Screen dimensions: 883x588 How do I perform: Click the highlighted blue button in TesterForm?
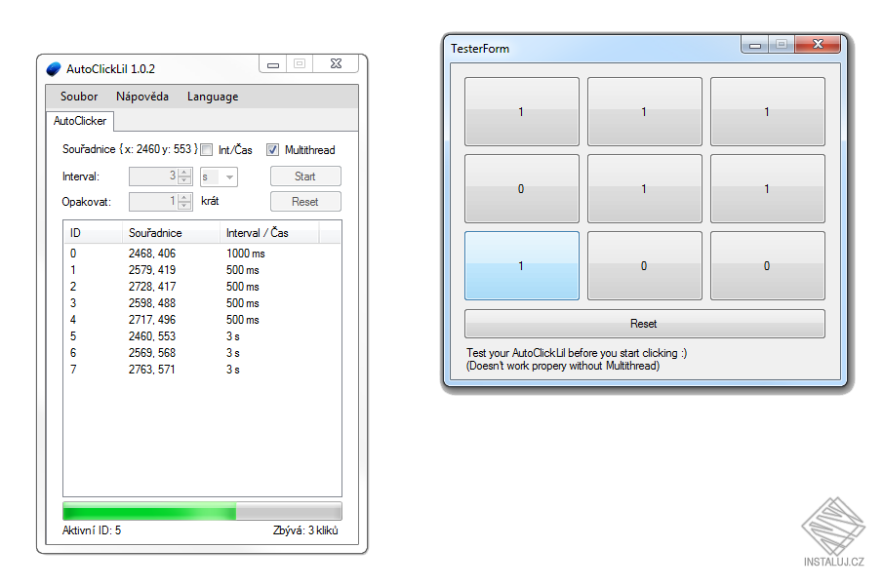pyautogui.click(x=521, y=265)
